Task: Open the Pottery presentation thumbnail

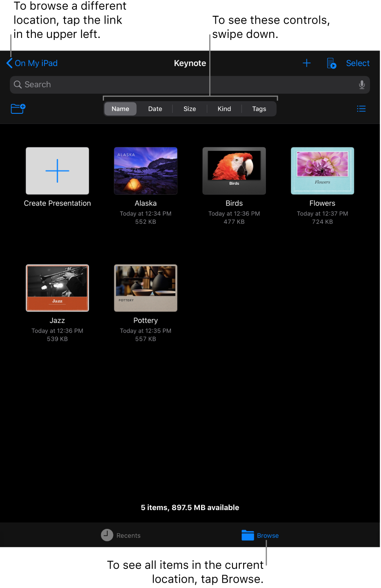Action: coord(146,288)
